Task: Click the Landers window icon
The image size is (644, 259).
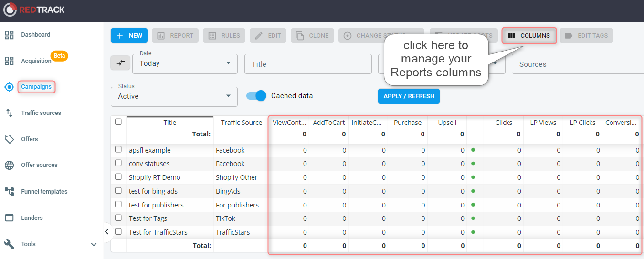Action: tap(9, 218)
